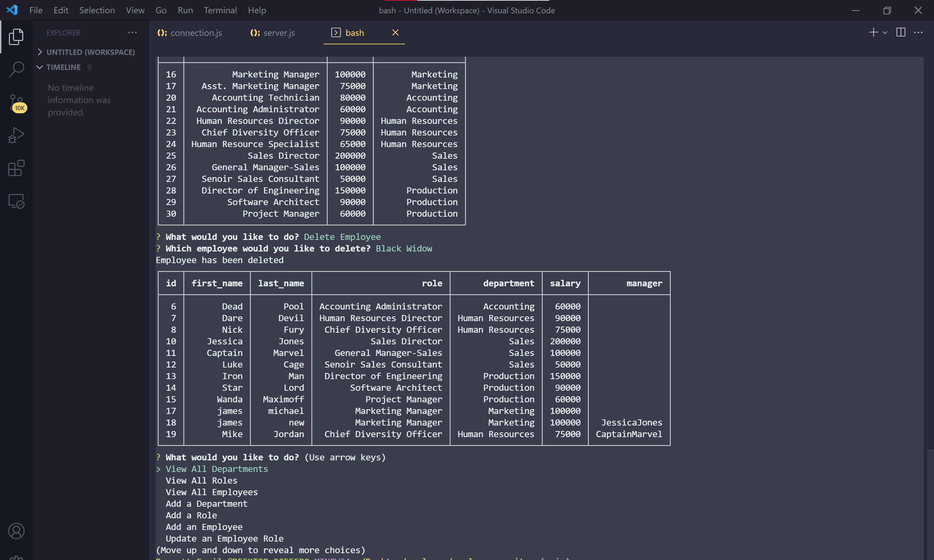Open the Explorer view in activity bar
Screen dimensions: 934x560
click(x=16, y=37)
